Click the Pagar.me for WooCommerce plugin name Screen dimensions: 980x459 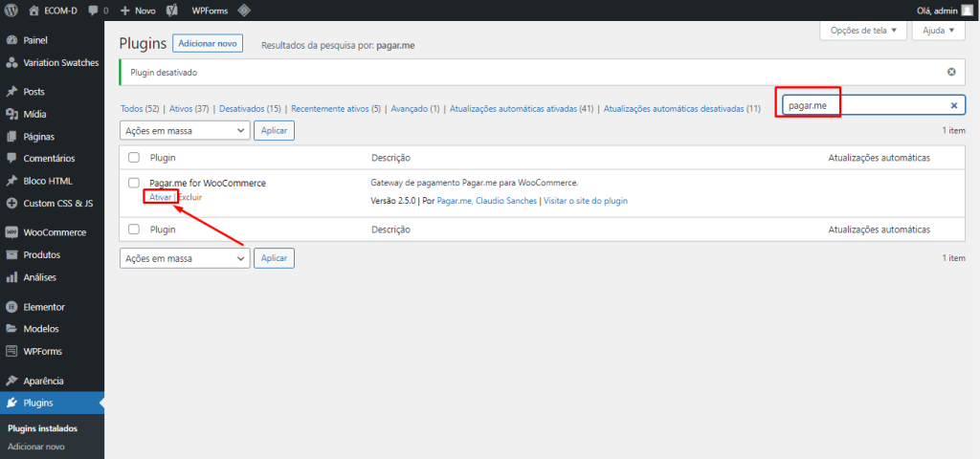208,184
